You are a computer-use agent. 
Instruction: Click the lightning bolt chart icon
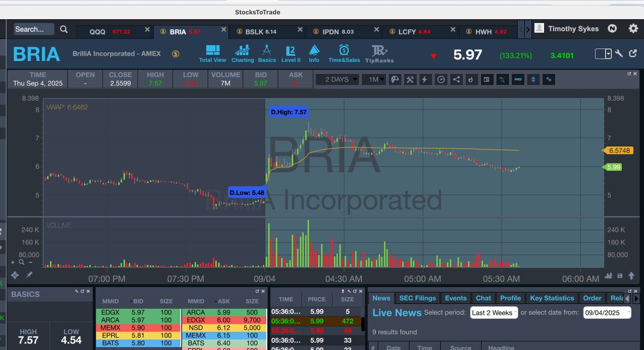[425, 79]
